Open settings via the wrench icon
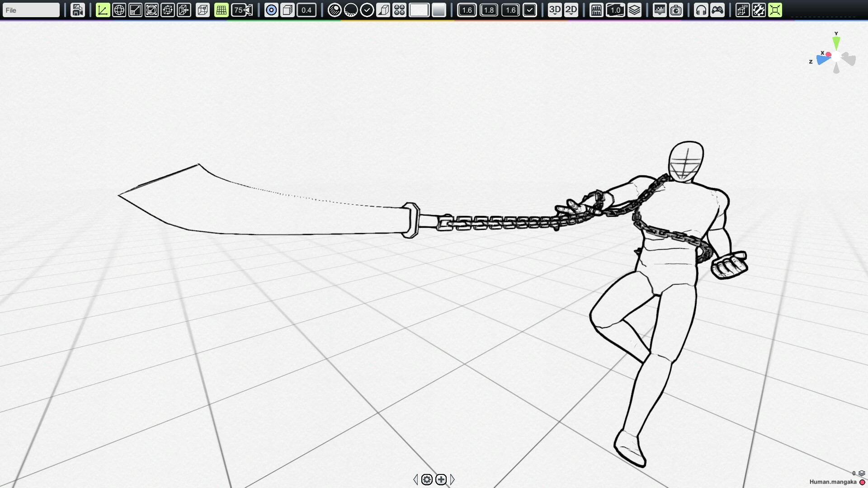 759,9
